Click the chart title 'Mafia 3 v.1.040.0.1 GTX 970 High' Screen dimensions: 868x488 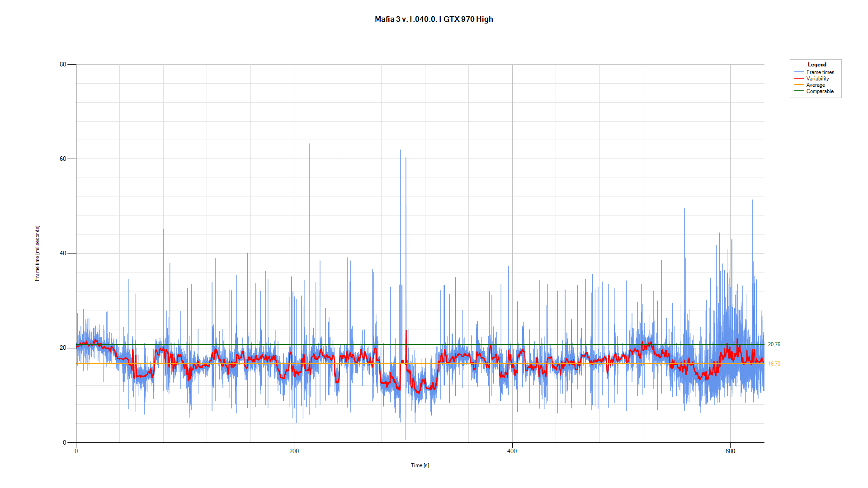coord(434,19)
